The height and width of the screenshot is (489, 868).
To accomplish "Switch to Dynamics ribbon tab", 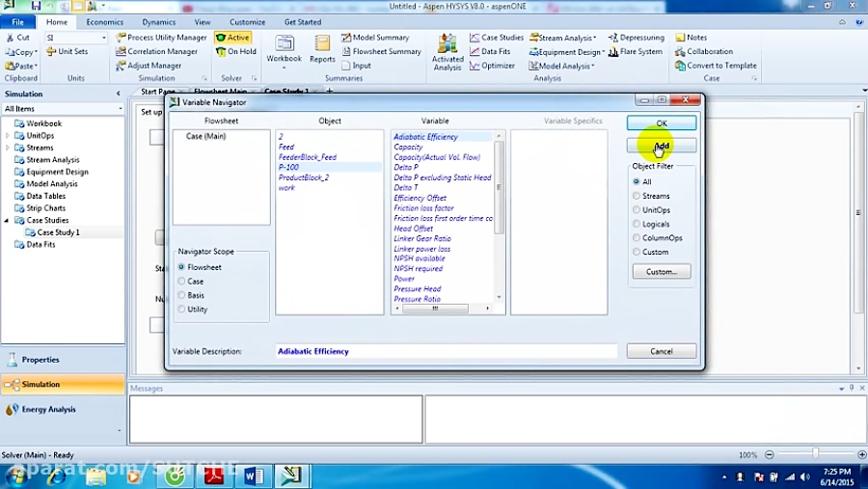I will click(159, 22).
